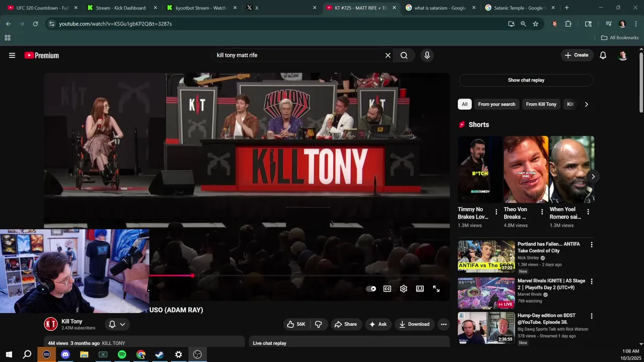Open options for Timmy No Brakes short
This screenshot has width=644, height=362.
click(x=496, y=212)
